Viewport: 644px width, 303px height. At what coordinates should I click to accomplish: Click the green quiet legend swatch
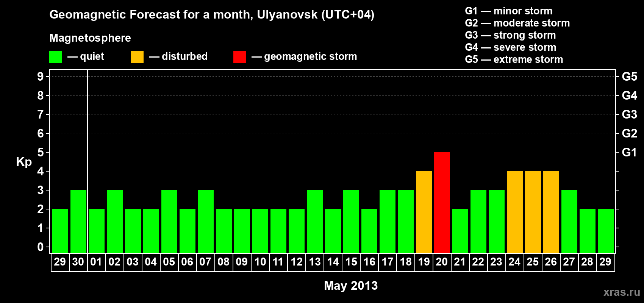pos(55,57)
